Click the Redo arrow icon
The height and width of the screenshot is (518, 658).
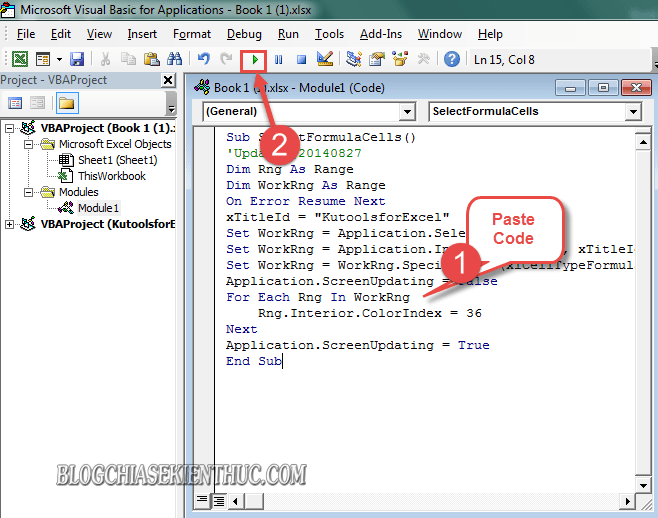pyautogui.click(x=226, y=59)
